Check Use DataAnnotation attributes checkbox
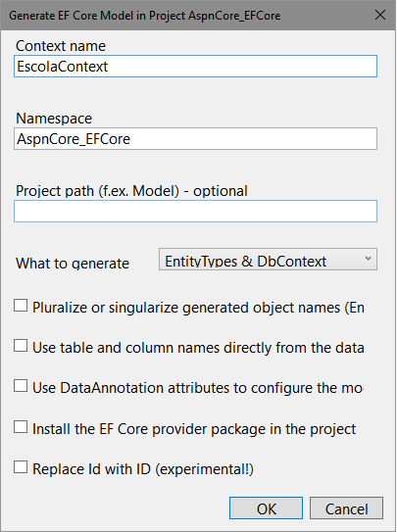The height and width of the screenshot is (532, 397). 21,386
